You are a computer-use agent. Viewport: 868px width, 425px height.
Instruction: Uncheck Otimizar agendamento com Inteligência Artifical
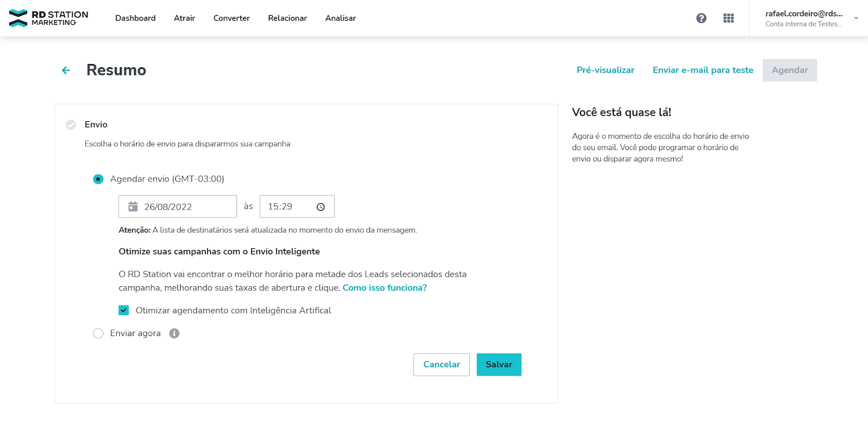click(x=124, y=311)
